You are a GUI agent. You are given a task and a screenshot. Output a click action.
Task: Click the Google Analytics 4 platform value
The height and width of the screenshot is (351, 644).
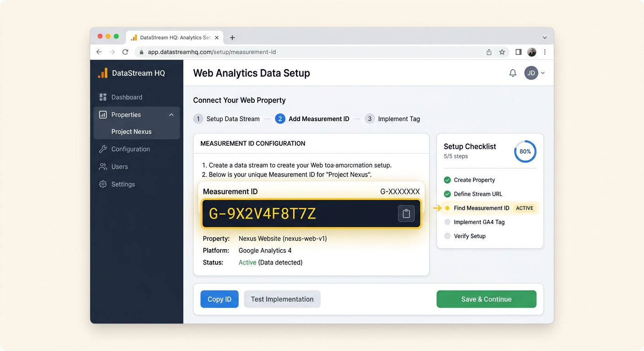pyautogui.click(x=265, y=250)
